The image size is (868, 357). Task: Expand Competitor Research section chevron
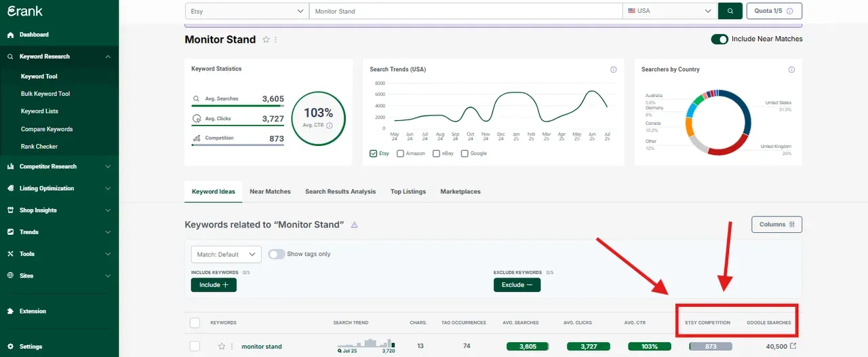click(108, 166)
